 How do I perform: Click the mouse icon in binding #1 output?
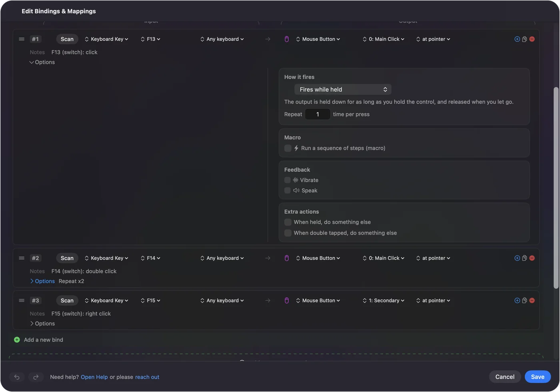coord(287,39)
